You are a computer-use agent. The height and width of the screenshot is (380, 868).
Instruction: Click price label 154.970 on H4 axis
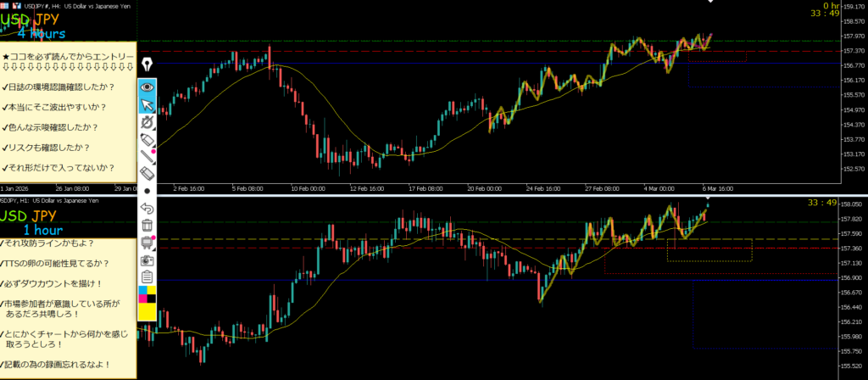854,109
